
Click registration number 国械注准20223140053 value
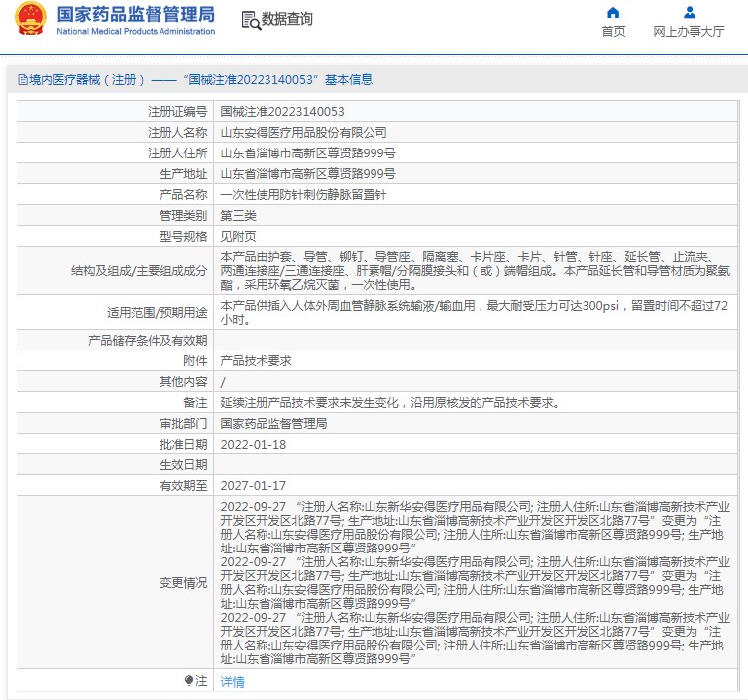[282, 112]
